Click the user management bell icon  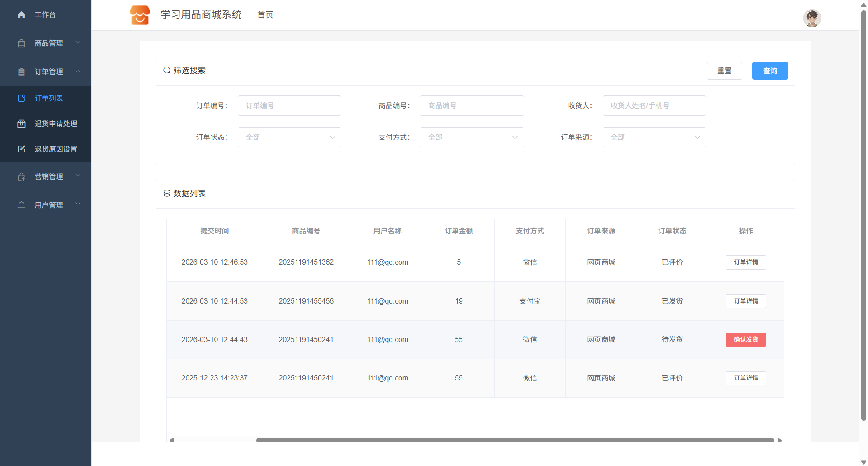pos(21,205)
